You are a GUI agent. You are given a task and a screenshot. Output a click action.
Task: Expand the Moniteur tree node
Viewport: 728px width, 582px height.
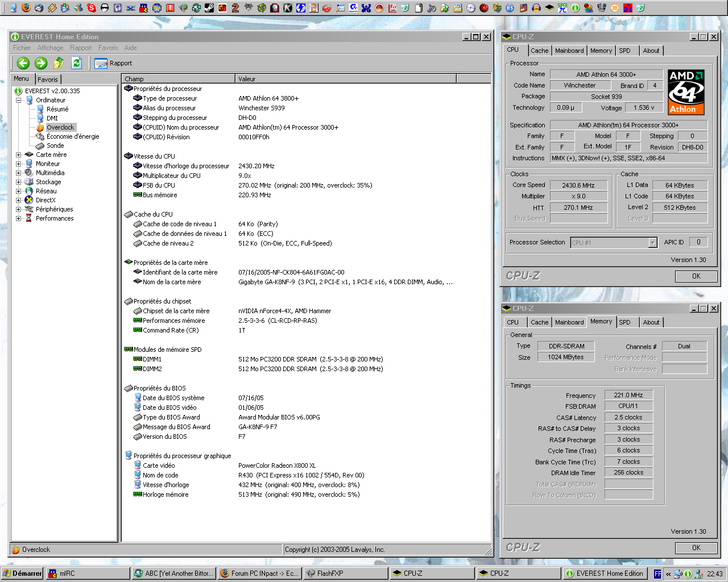point(18,164)
